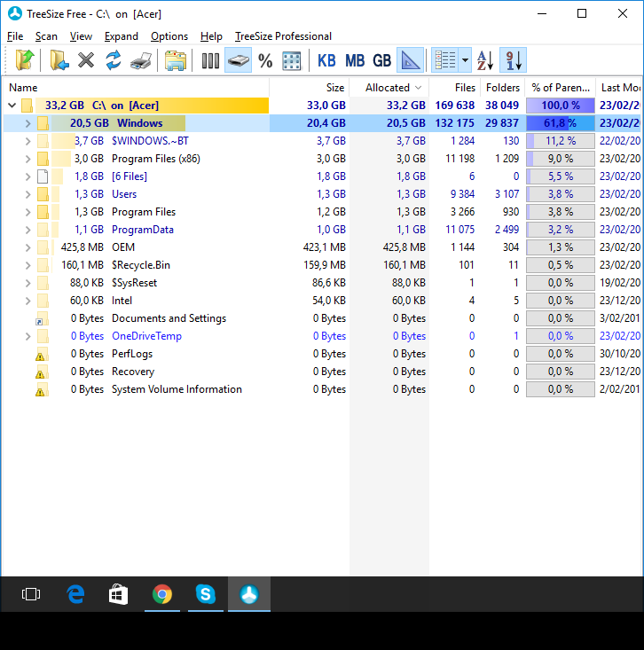Set size unit to MB
Image resolution: width=644 pixels, height=650 pixels.
355,60
